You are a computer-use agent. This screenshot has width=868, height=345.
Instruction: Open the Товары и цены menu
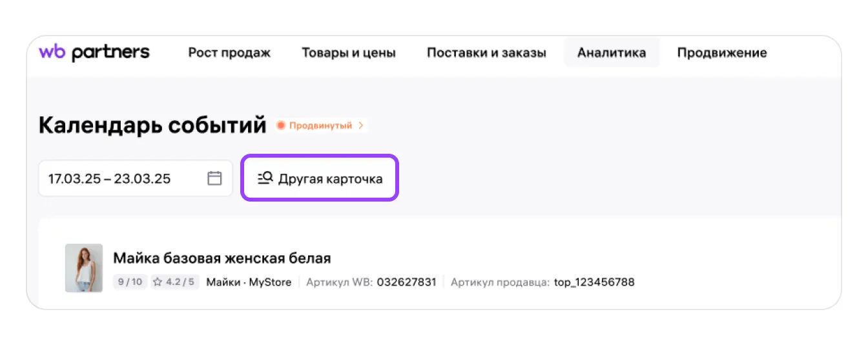(x=348, y=53)
